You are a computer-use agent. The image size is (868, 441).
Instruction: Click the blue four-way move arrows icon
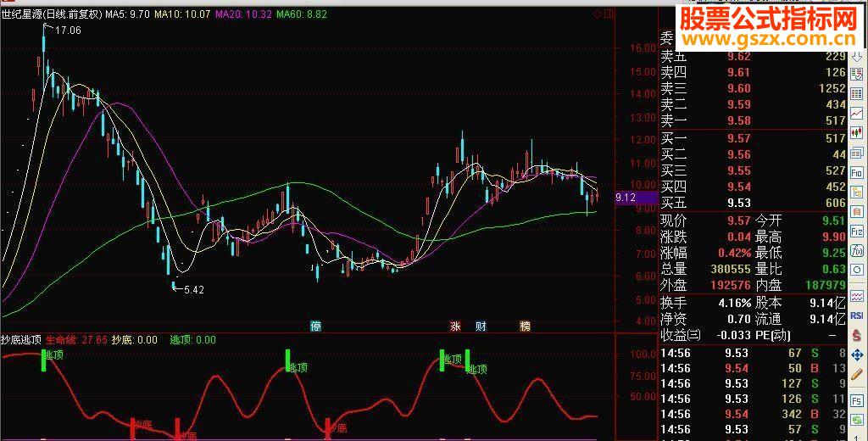click(x=857, y=354)
